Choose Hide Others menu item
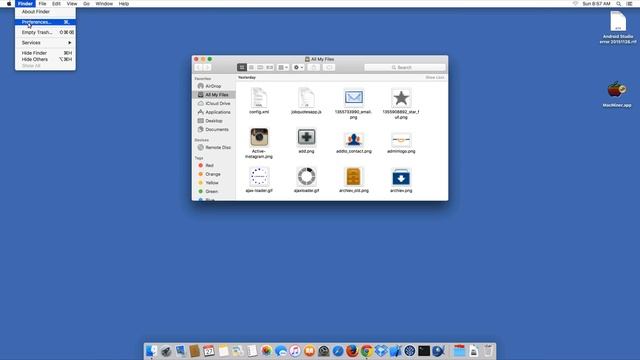Image resolution: width=640 pixels, height=360 pixels. 45,59
